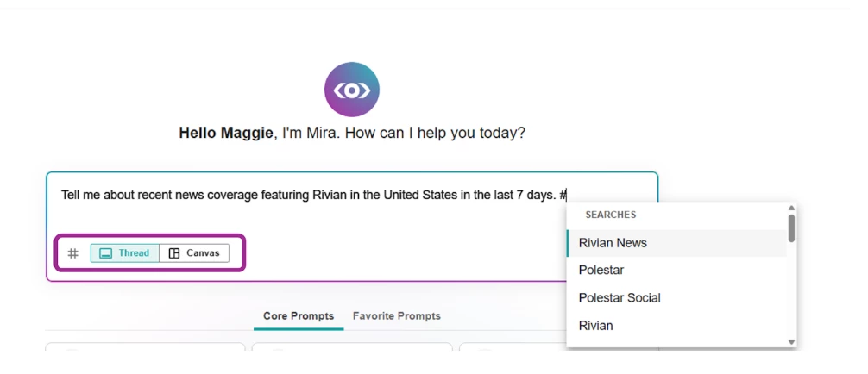Open the Favorite Prompts tab
The height and width of the screenshot is (374, 868).
click(x=396, y=316)
